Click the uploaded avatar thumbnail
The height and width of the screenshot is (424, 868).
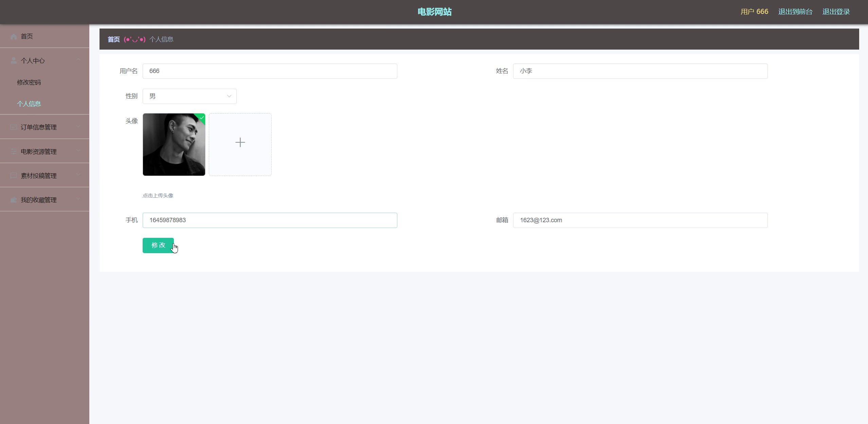174,144
